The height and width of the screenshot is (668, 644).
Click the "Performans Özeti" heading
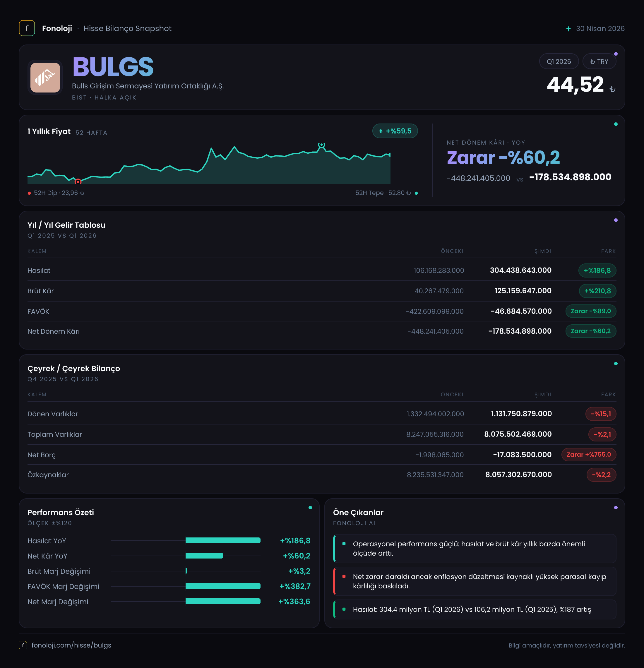coord(61,513)
